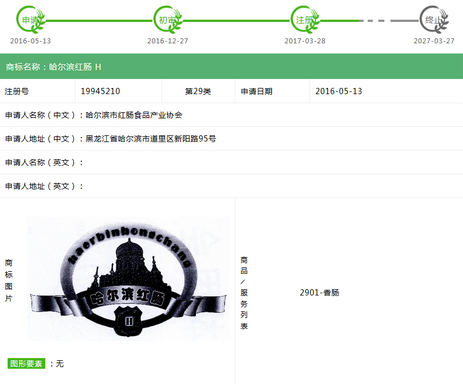463x384 pixels.
Task: Click the green 图形要素 tag
Action: pos(26,363)
